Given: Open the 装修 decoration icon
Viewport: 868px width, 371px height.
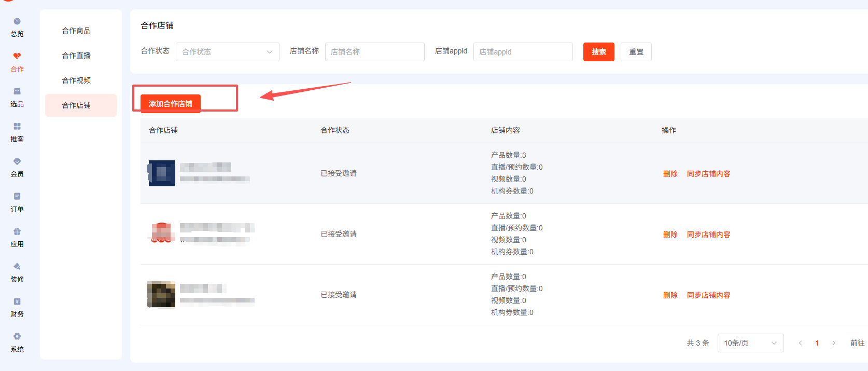Looking at the screenshot, I should pyautogui.click(x=17, y=267).
